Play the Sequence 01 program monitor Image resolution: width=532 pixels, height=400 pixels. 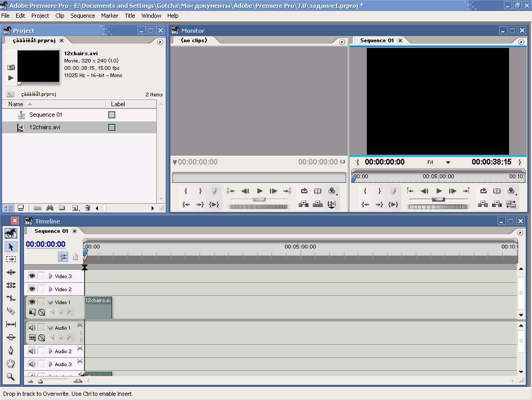[439, 191]
